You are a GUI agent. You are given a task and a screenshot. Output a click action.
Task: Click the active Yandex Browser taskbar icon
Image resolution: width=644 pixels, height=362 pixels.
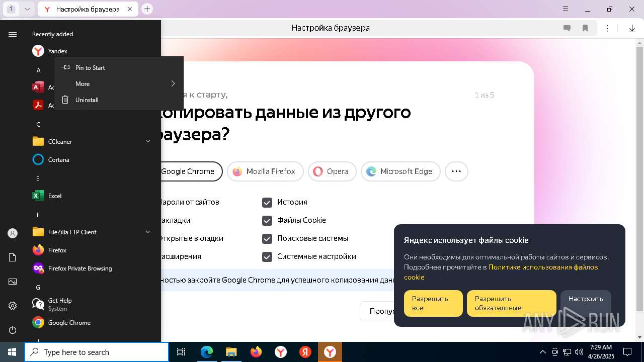[330, 352]
